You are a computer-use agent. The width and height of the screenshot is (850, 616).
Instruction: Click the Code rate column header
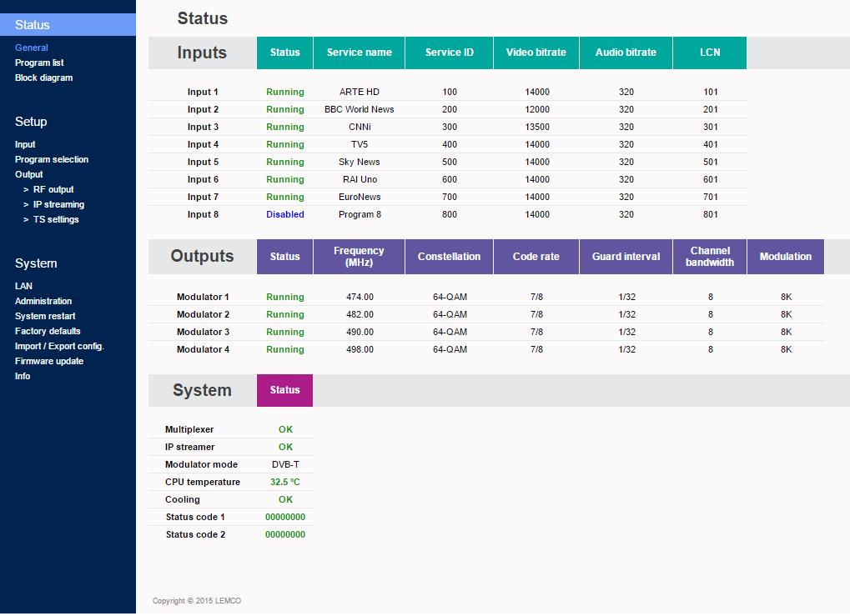pos(536,257)
